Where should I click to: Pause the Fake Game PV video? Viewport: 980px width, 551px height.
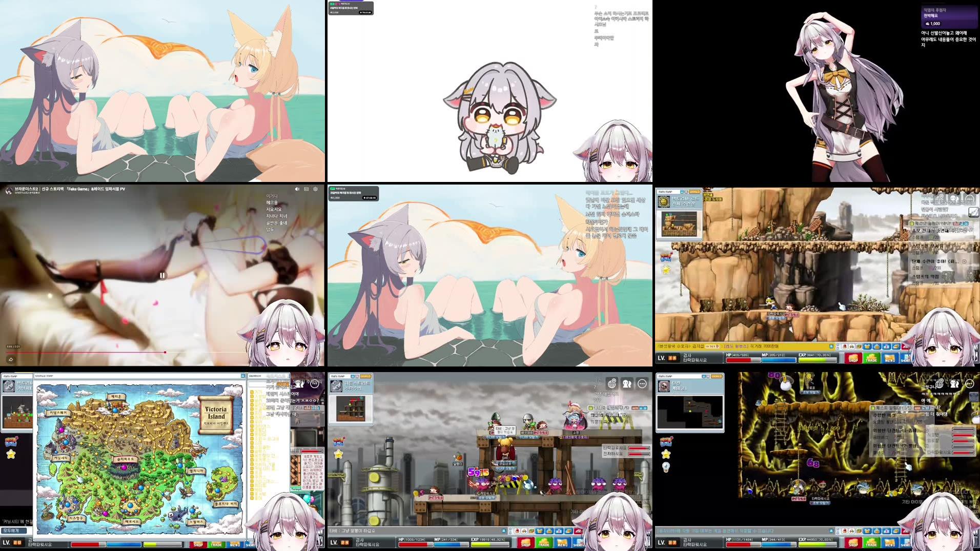click(162, 275)
